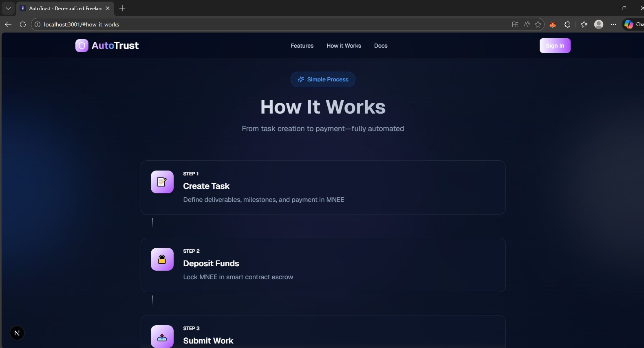This screenshot has height=348, width=644.
Task: Click the STEP 1 label
Action: pos(191,174)
